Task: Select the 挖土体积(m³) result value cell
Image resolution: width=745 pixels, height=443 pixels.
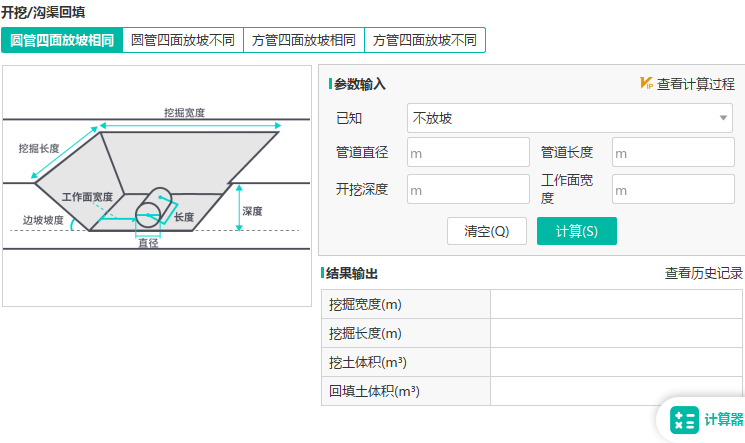Action: [616, 362]
